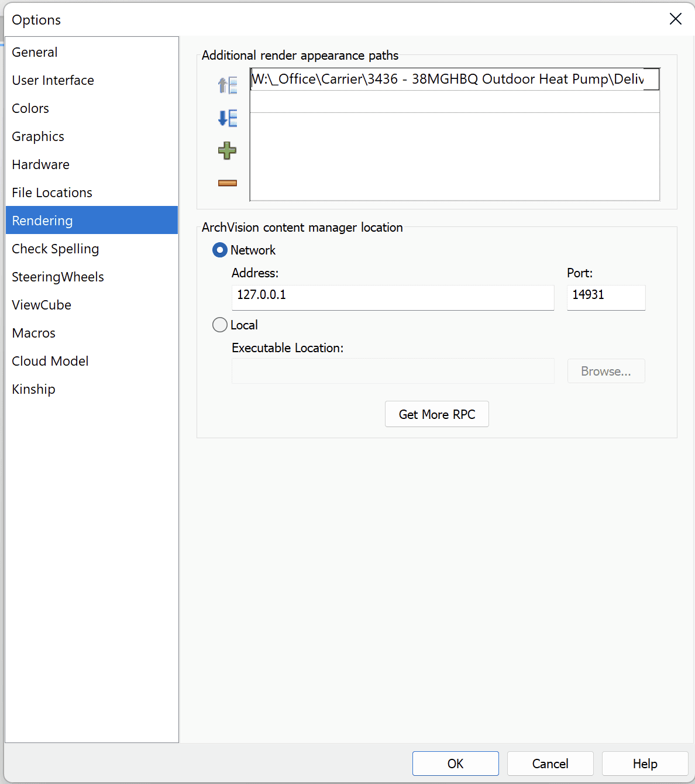Open the Macros settings page
695x784 pixels.
pos(33,333)
